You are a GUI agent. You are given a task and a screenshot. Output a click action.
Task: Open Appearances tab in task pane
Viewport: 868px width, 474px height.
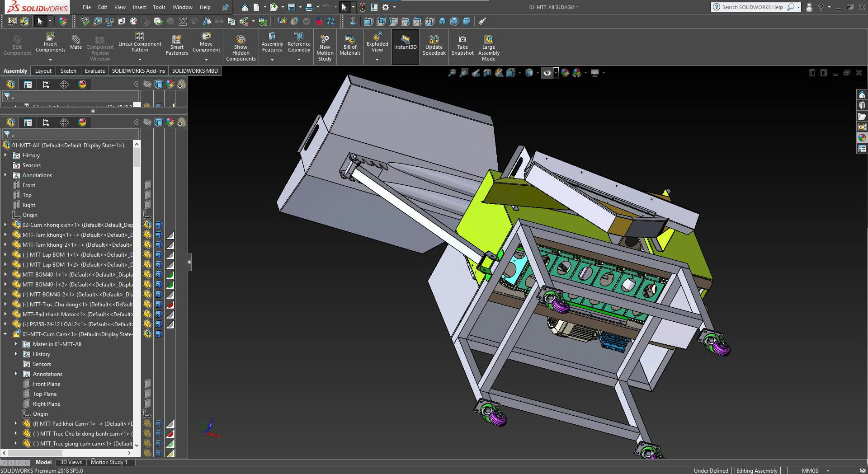(x=862, y=138)
